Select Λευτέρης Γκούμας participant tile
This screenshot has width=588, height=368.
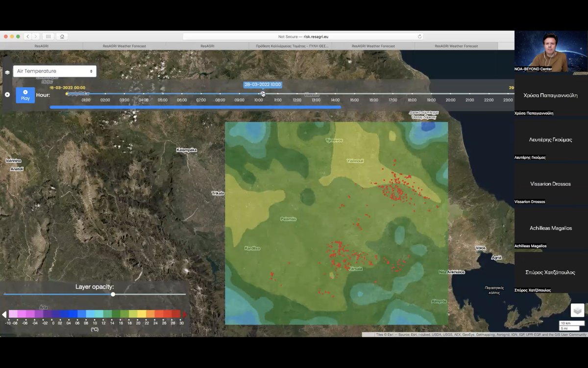pyautogui.click(x=551, y=139)
